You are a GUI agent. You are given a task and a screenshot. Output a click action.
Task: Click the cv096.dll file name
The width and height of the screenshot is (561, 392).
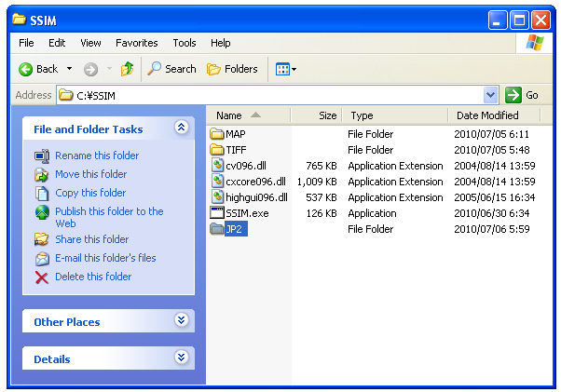(246, 166)
